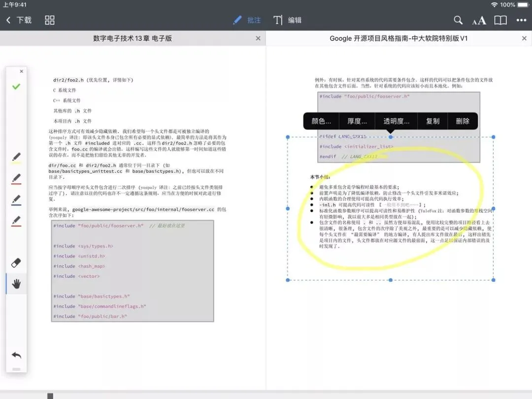Select the hand pan tool
The height and width of the screenshot is (399, 532).
[x=16, y=284]
